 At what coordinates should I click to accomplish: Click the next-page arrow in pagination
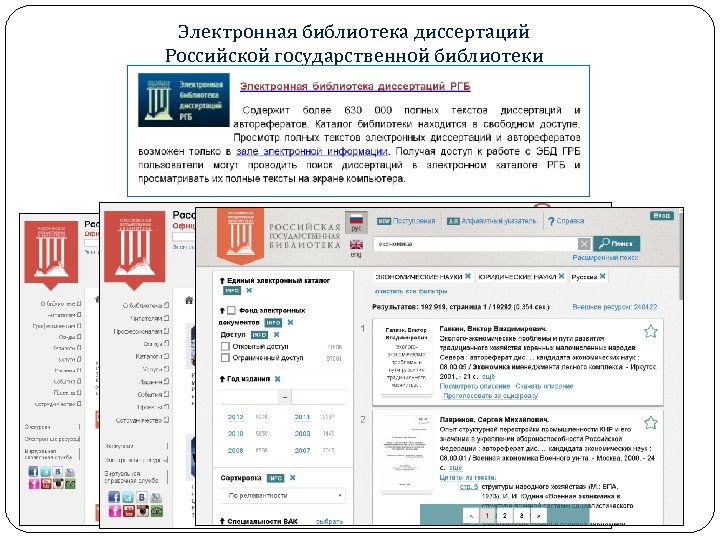(539, 516)
